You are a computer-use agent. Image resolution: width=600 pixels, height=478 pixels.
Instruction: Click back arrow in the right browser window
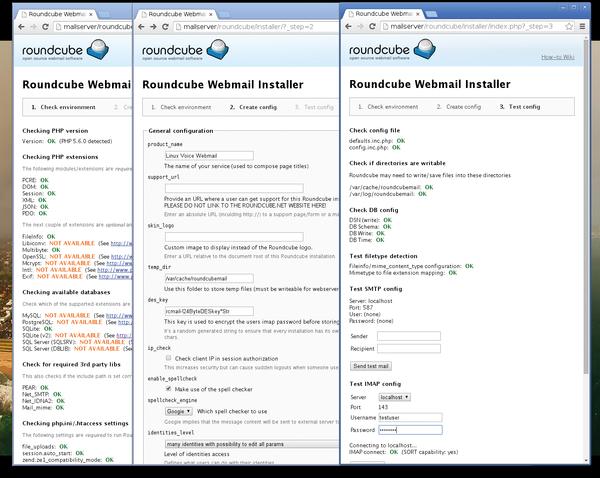(348, 26)
